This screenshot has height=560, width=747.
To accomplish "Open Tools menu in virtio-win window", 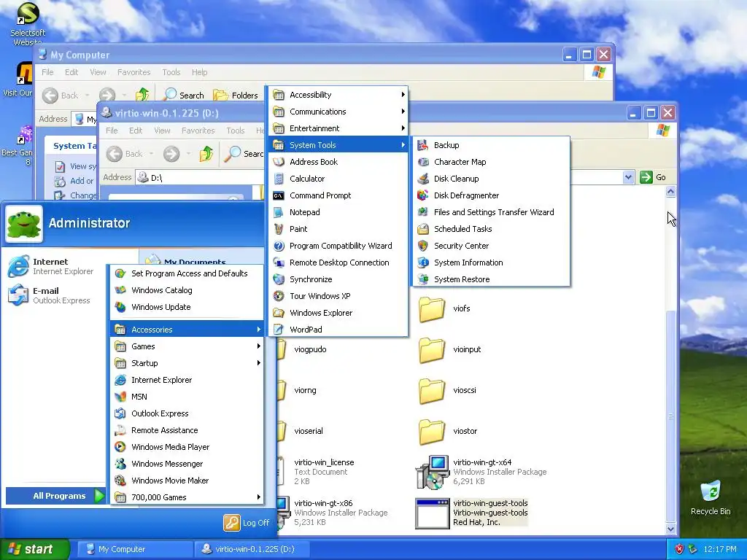I will point(236,131).
